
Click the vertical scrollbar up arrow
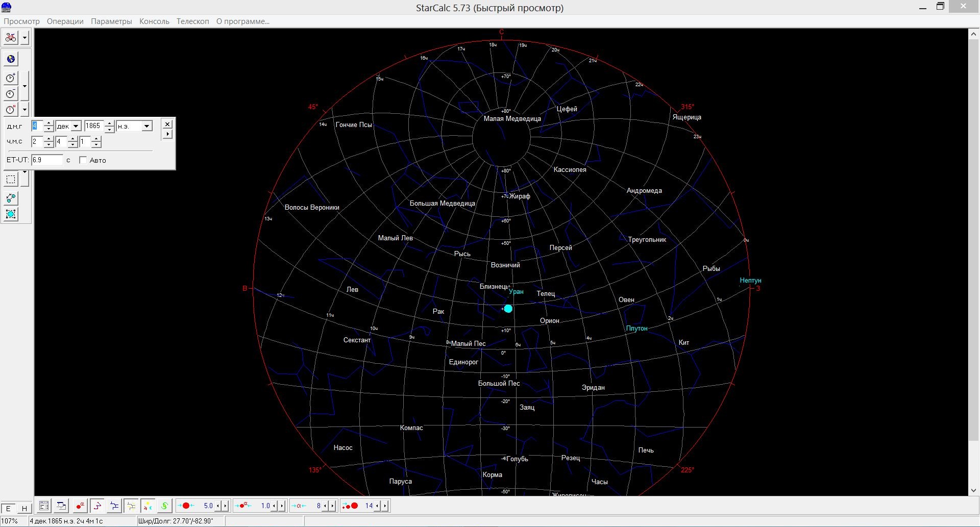[x=973, y=34]
